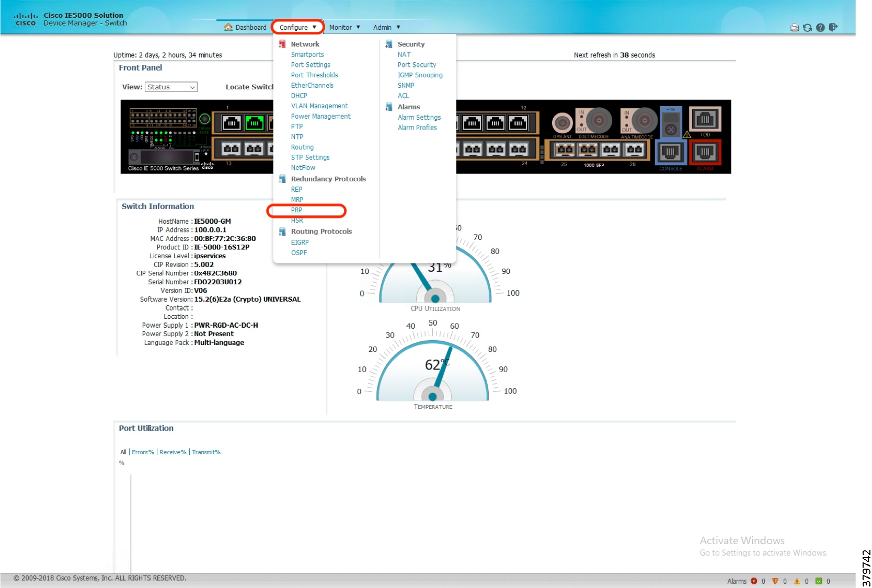The image size is (872, 588).
Task: Open STP Settings menu item
Action: coord(311,157)
